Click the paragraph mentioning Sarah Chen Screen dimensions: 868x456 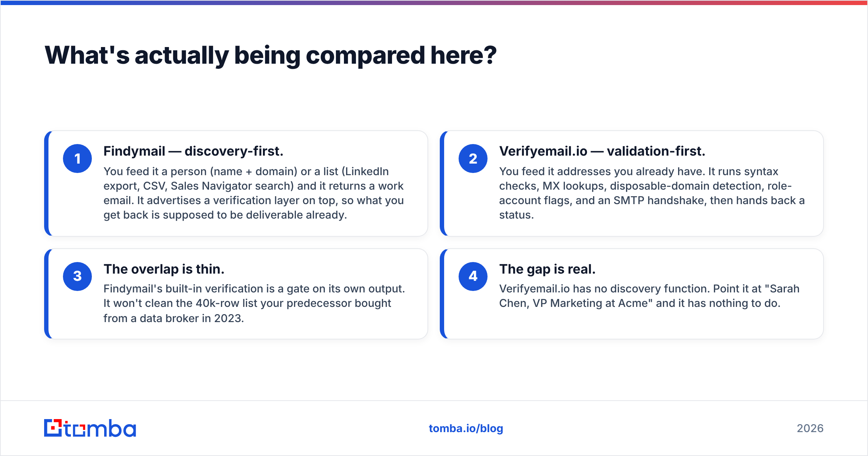(649, 296)
